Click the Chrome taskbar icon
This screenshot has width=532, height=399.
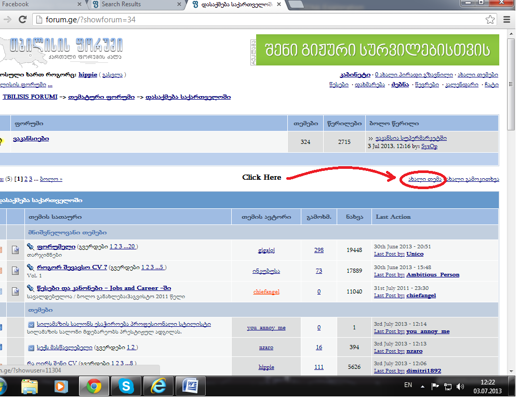94,386
